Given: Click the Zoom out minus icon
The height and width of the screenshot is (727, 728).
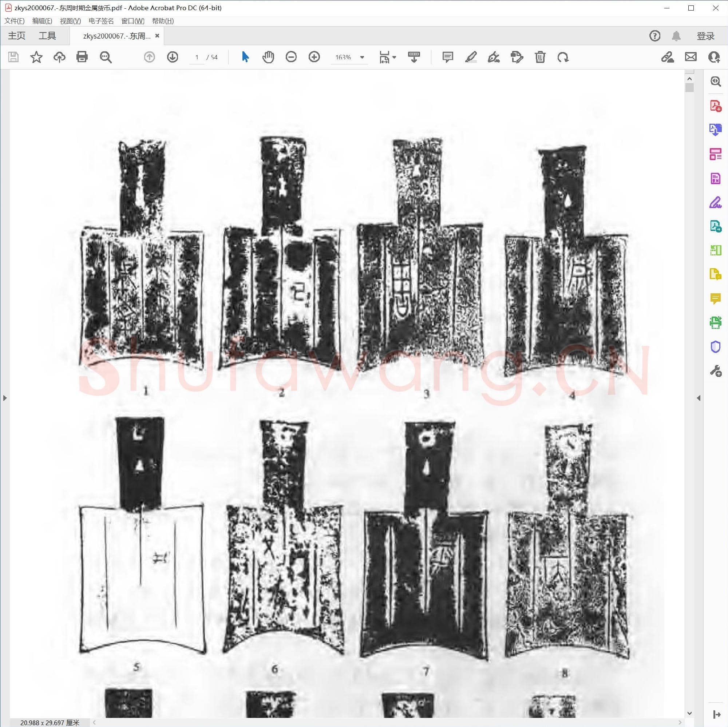Looking at the screenshot, I should pyautogui.click(x=291, y=57).
